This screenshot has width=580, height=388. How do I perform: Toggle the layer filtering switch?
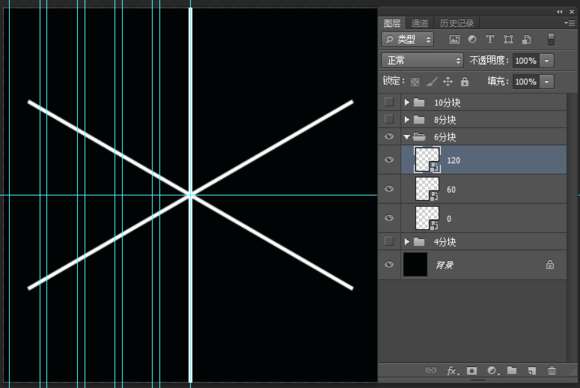[551, 40]
